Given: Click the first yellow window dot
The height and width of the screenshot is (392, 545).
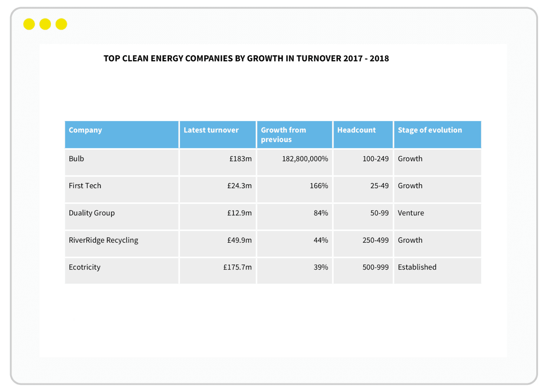Looking at the screenshot, I should 29,24.
